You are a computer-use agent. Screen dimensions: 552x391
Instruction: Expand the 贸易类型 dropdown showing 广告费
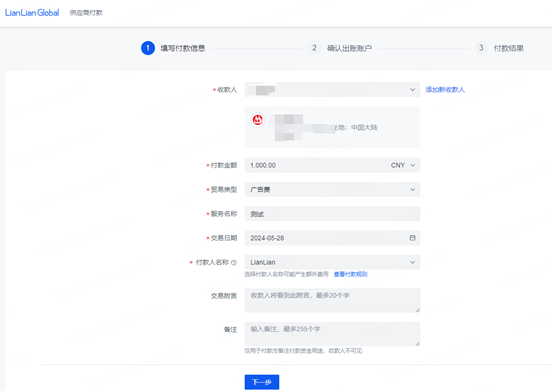tap(332, 189)
